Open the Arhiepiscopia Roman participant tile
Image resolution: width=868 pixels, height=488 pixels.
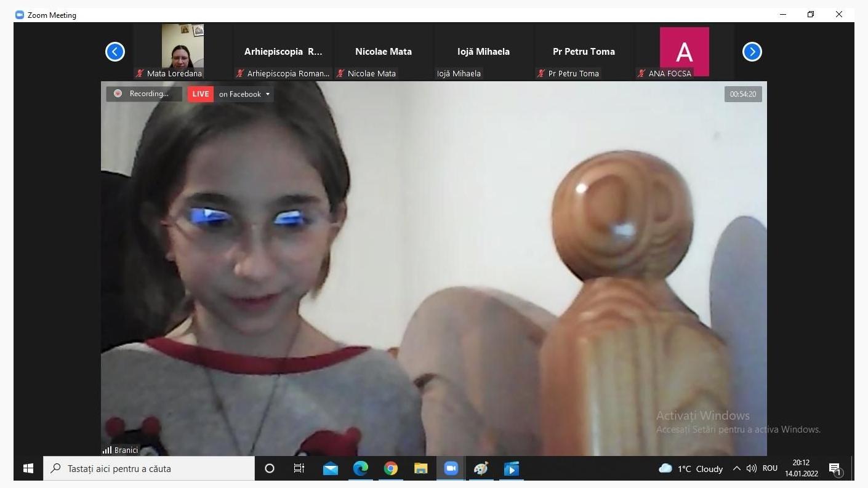click(x=283, y=52)
